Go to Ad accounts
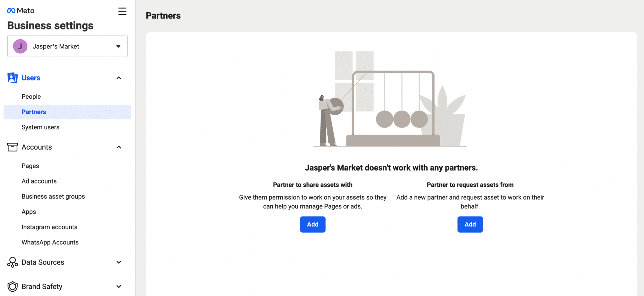The image size is (644, 296). pos(39,181)
